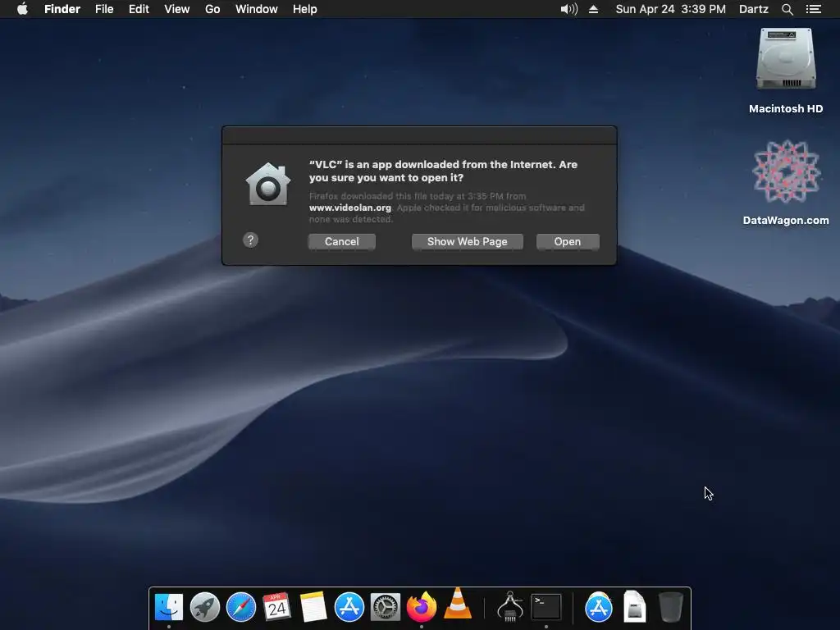Open Firefox from the Dock

point(422,607)
